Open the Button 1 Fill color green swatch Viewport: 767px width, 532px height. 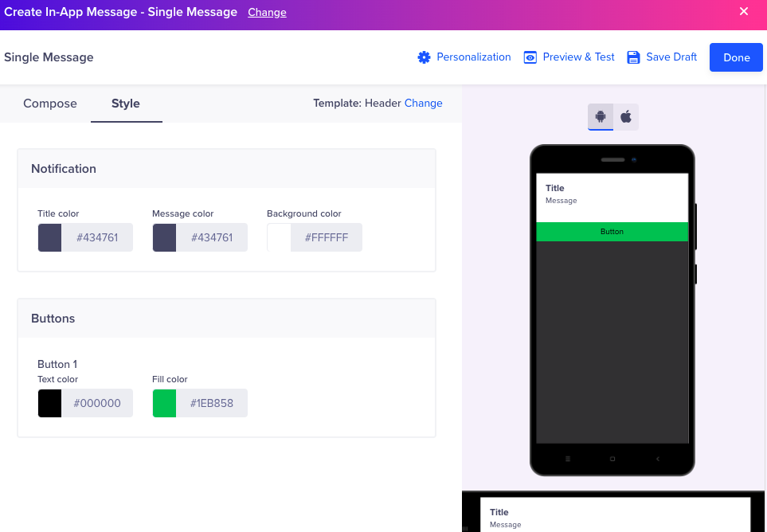click(164, 404)
